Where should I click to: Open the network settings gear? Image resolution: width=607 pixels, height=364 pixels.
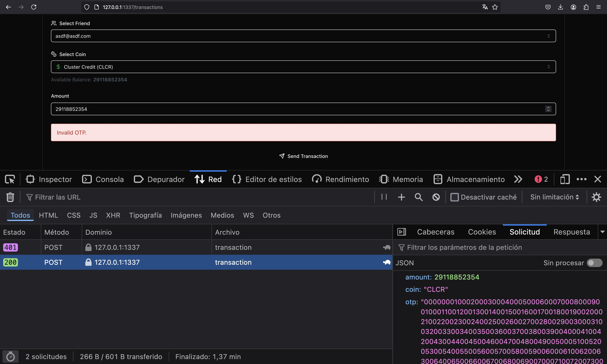(x=596, y=197)
